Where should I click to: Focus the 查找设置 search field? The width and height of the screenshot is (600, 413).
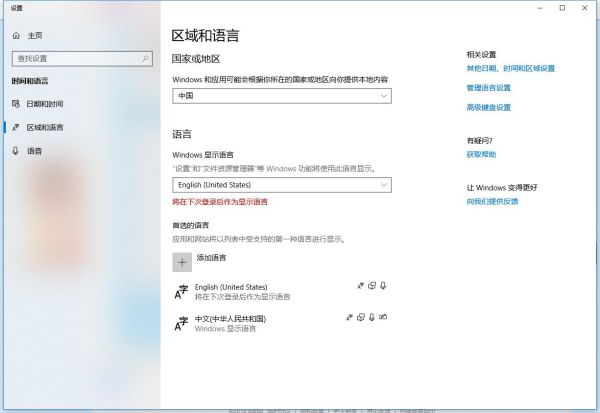click(82, 59)
